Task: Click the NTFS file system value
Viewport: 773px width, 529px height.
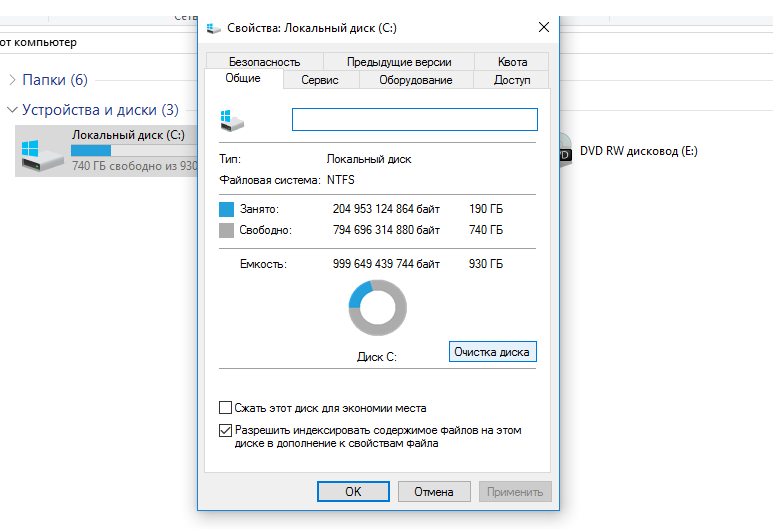Action: pos(341,180)
